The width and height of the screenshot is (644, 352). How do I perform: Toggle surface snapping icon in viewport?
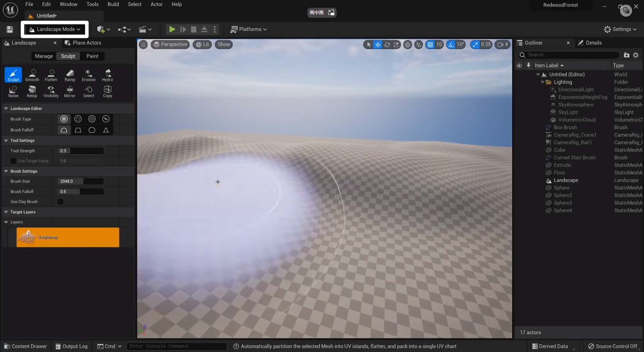click(x=419, y=44)
